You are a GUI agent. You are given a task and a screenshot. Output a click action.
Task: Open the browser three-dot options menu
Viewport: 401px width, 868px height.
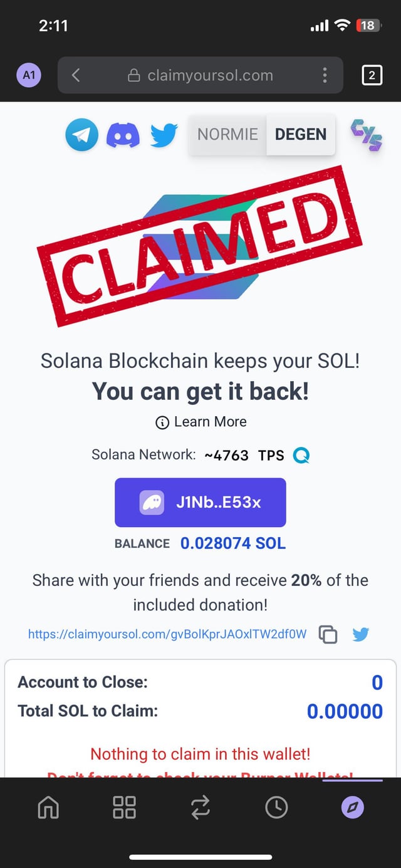coord(325,76)
